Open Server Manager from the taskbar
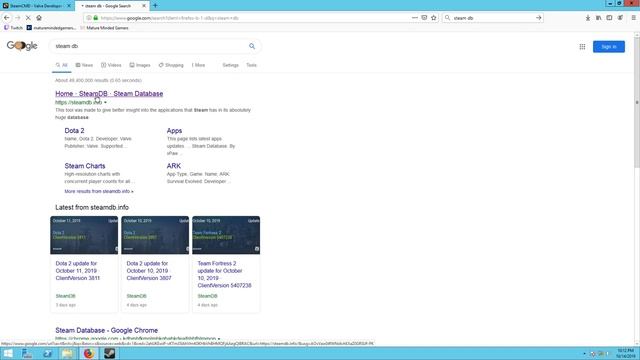Image resolution: width=640 pixels, height=360 pixels. tap(27, 353)
